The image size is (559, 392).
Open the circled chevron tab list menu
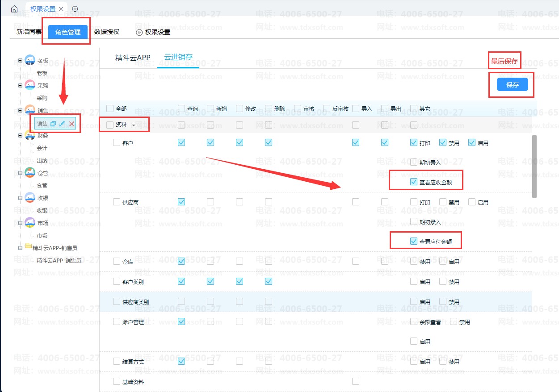[75, 9]
